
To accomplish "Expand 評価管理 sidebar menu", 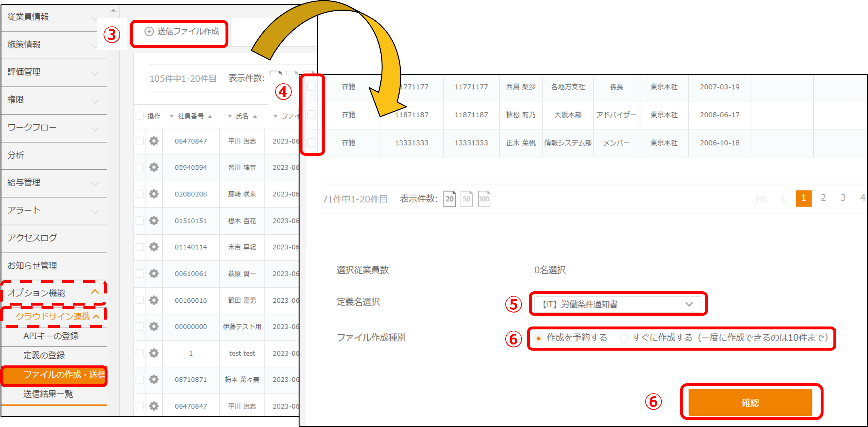I will 54,72.
